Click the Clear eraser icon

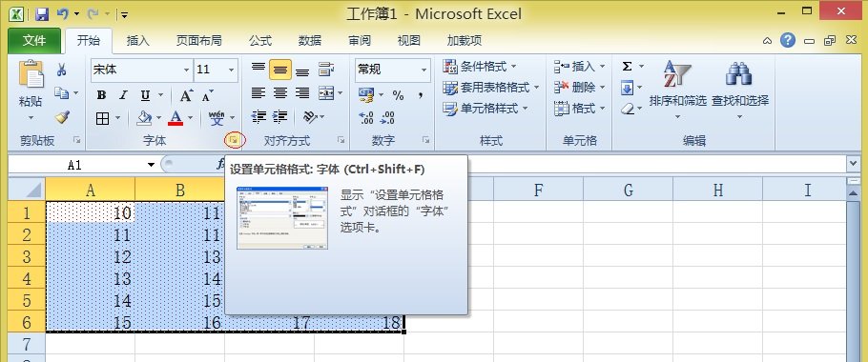coord(628,109)
